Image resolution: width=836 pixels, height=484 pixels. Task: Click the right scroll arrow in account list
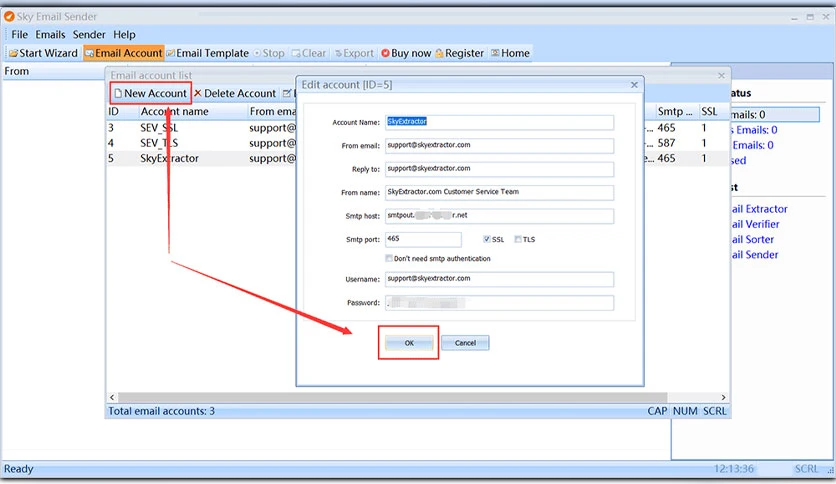723,397
